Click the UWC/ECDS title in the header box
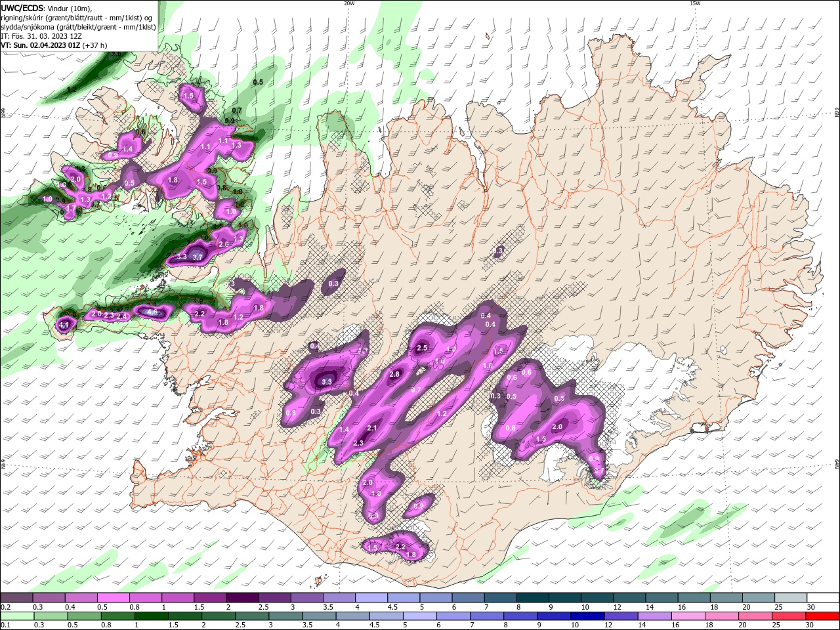 pos(22,9)
